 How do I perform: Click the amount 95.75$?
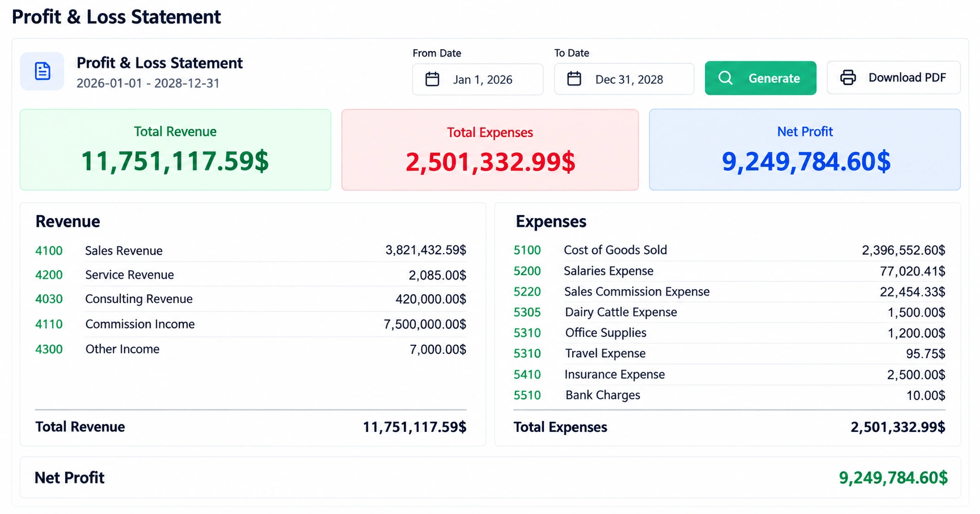(x=926, y=354)
